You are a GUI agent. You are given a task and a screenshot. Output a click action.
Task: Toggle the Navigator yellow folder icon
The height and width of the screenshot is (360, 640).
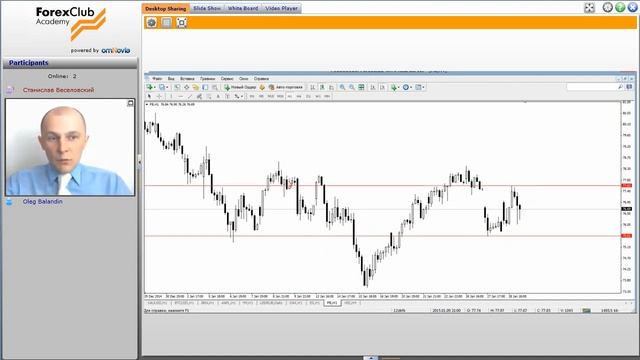point(196,87)
